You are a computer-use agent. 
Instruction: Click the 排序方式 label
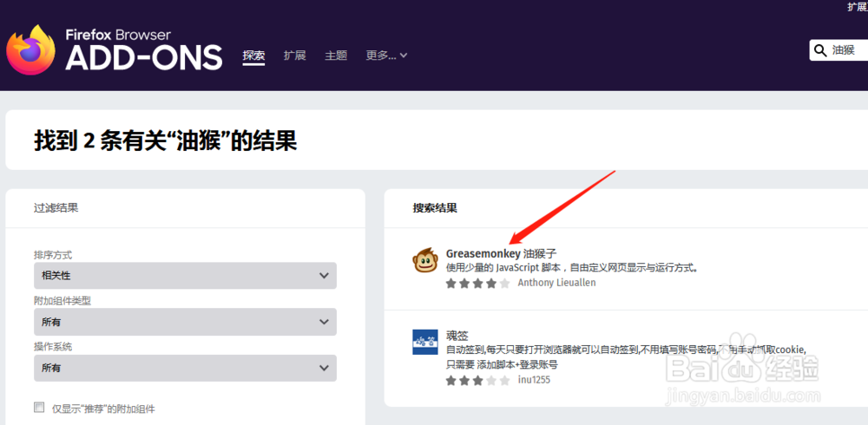pos(53,255)
